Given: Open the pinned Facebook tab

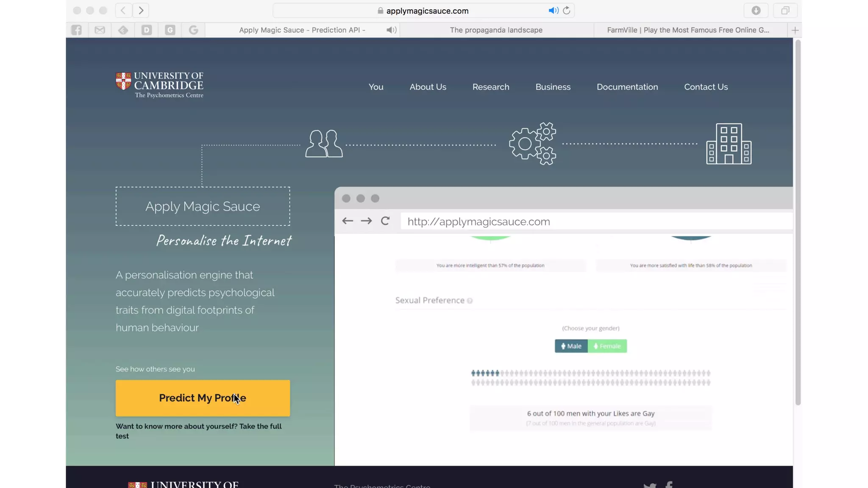Looking at the screenshot, I should pyautogui.click(x=77, y=30).
